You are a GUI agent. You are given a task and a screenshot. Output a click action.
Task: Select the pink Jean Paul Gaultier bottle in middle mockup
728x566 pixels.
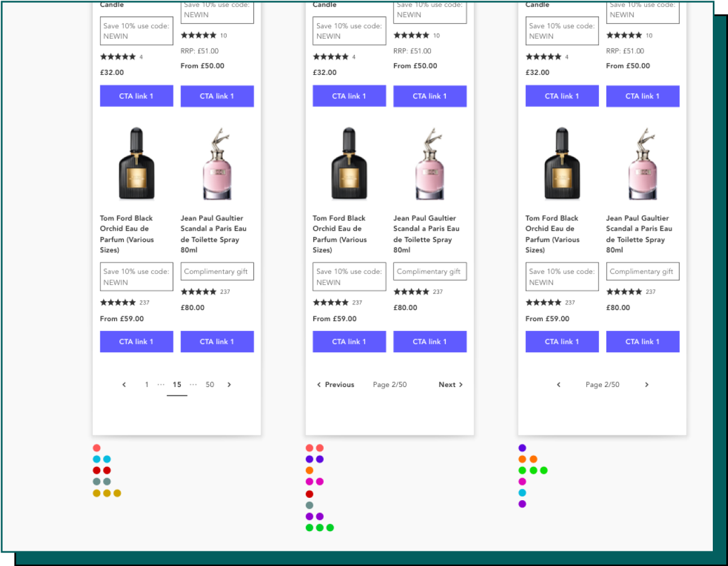(x=430, y=164)
